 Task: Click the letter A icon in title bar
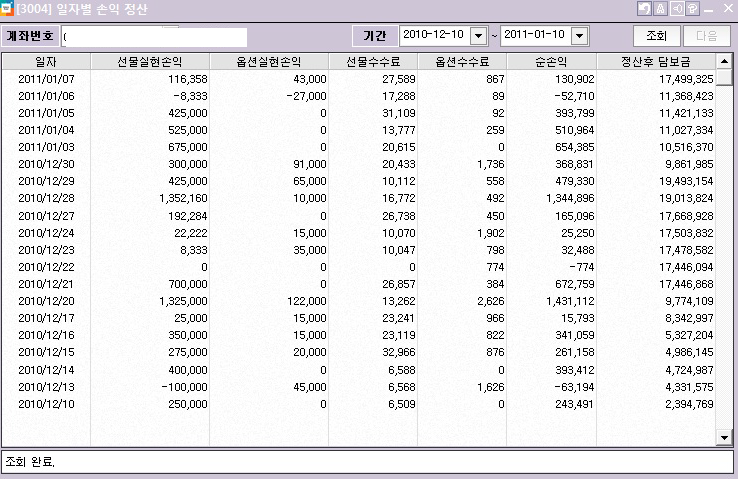coord(660,8)
